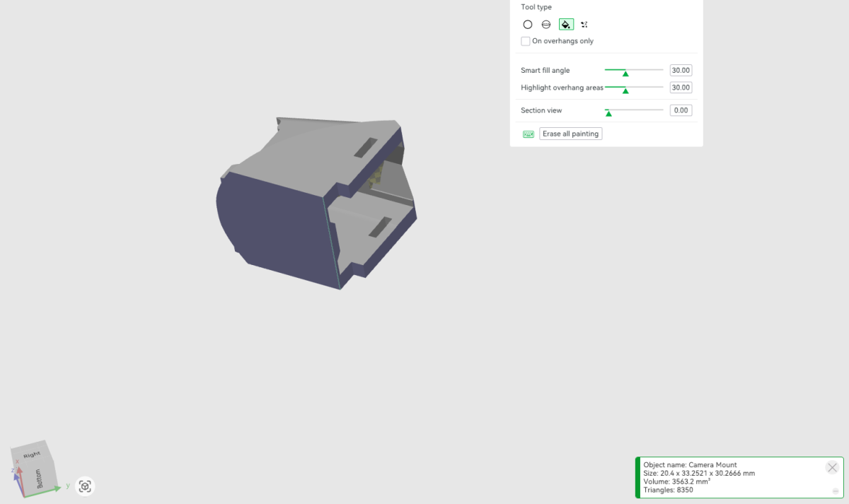The image size is (849, 504).
Task: Click the fit-view camera icon
Action: pyautogui.click(x=85, y=486)
